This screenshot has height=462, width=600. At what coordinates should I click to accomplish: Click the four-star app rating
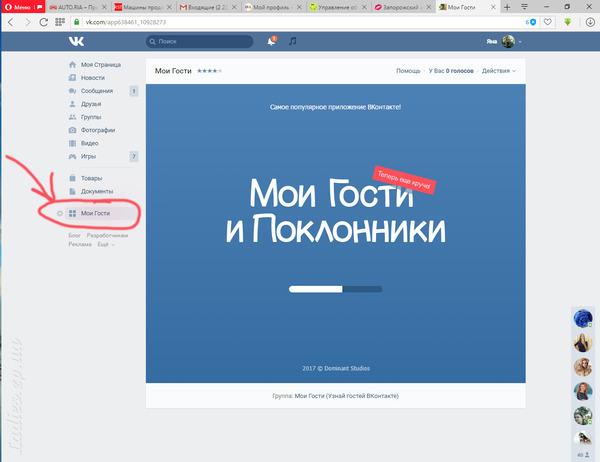(209, 71)
